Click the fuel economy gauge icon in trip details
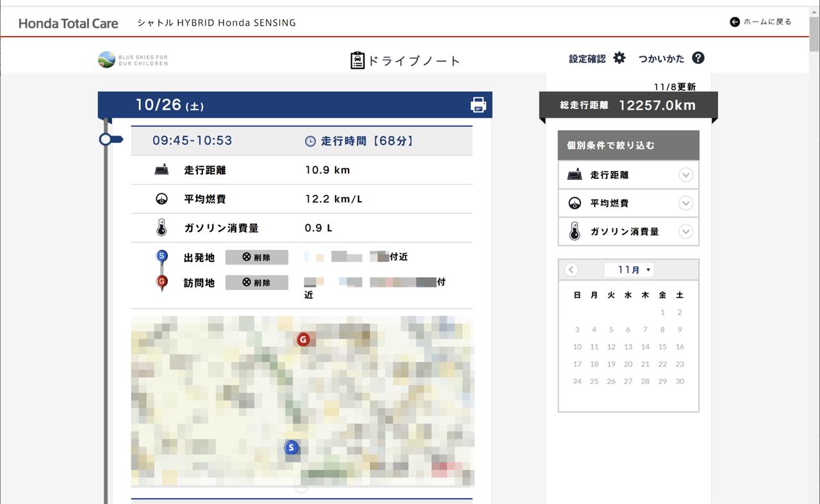 click(161, 199)
